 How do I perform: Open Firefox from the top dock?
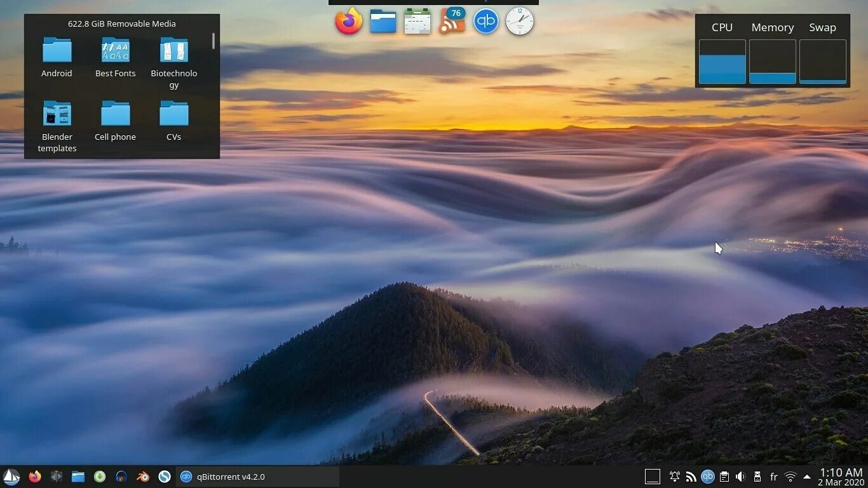point(349,22)
